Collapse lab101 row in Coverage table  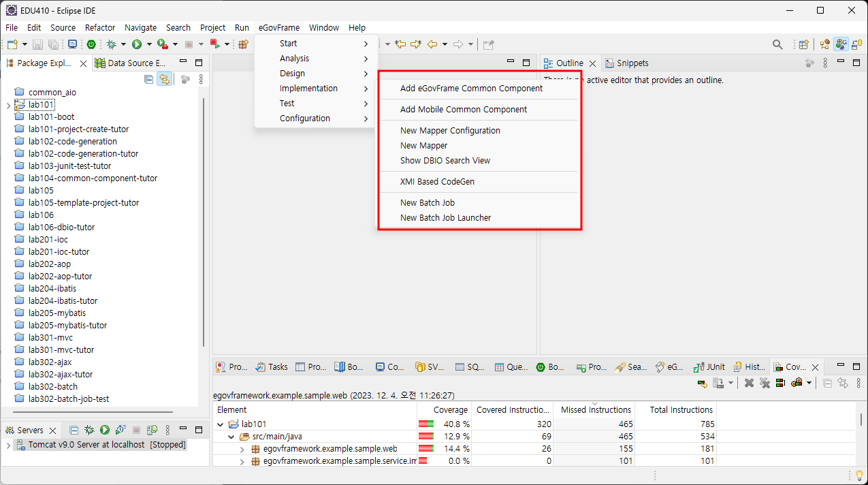coord(221,424)
